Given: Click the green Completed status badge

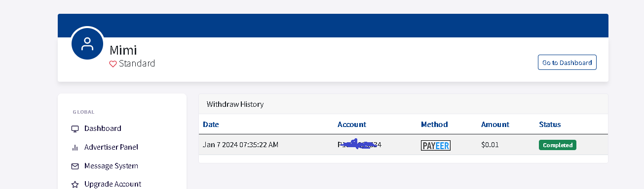Looking at the screenshot, I should point(558,145).
